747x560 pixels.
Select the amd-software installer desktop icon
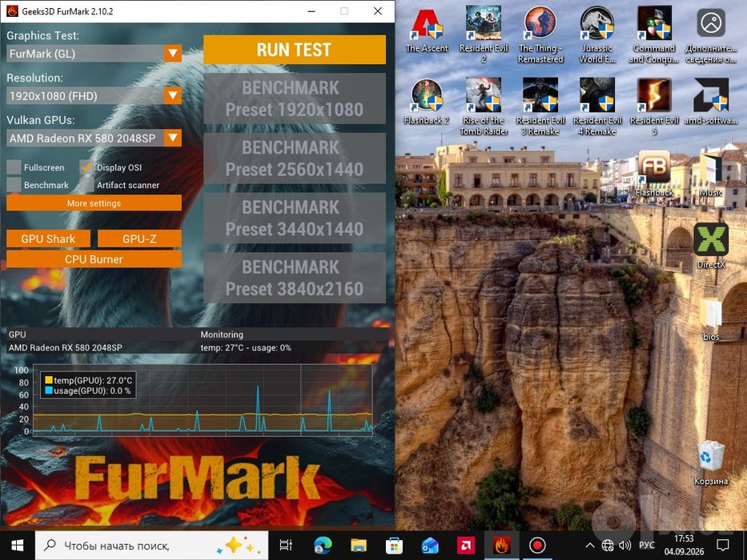711,102
